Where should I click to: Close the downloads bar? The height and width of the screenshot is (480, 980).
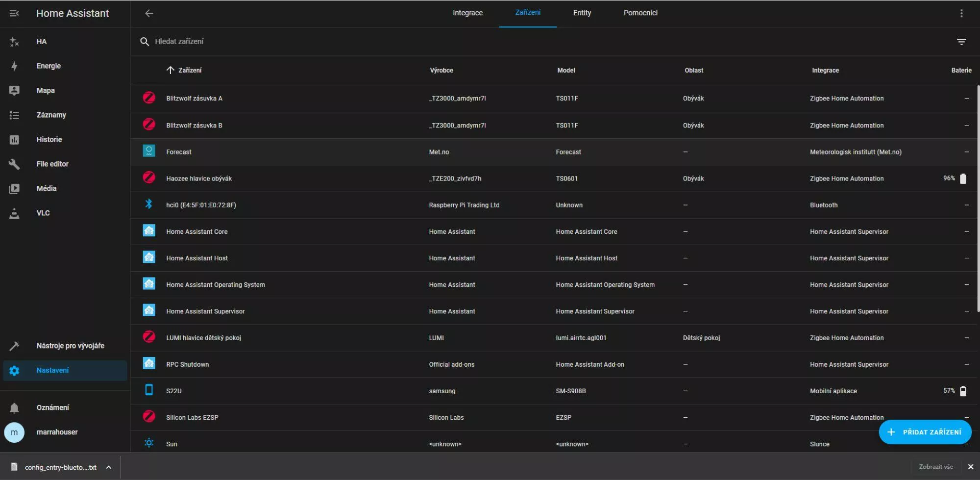pyautogui.click(x=971, y=467)
